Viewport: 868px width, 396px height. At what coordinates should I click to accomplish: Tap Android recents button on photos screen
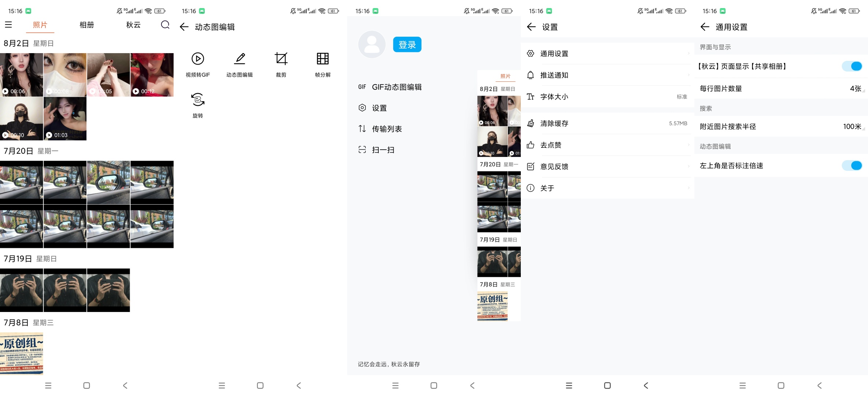tap(48, 385)
